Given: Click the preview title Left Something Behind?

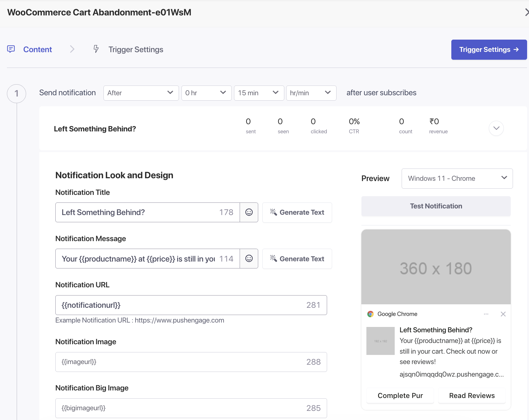Looking at the screenshot, I should click(x=436, y=330).
